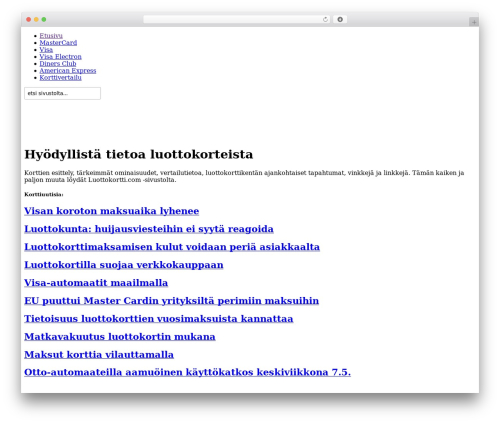Open 'Visa-automaatit maailmalla' article
The width and height of the screenshot is (500, 423).
(x=96, y=283)
